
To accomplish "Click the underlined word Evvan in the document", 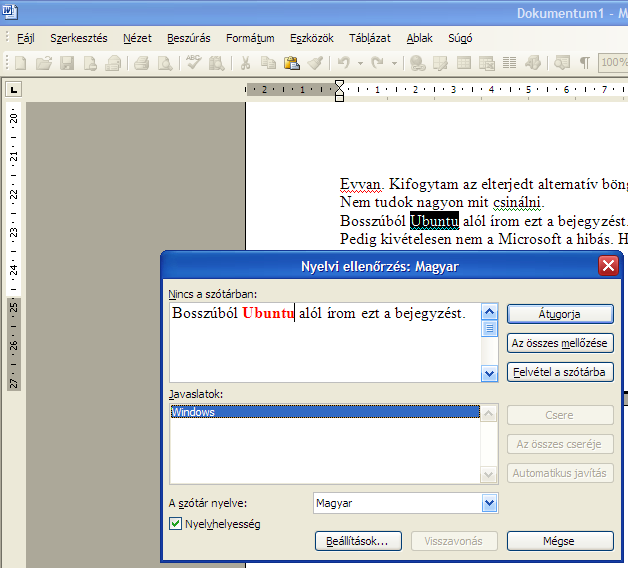I will 360,185.
